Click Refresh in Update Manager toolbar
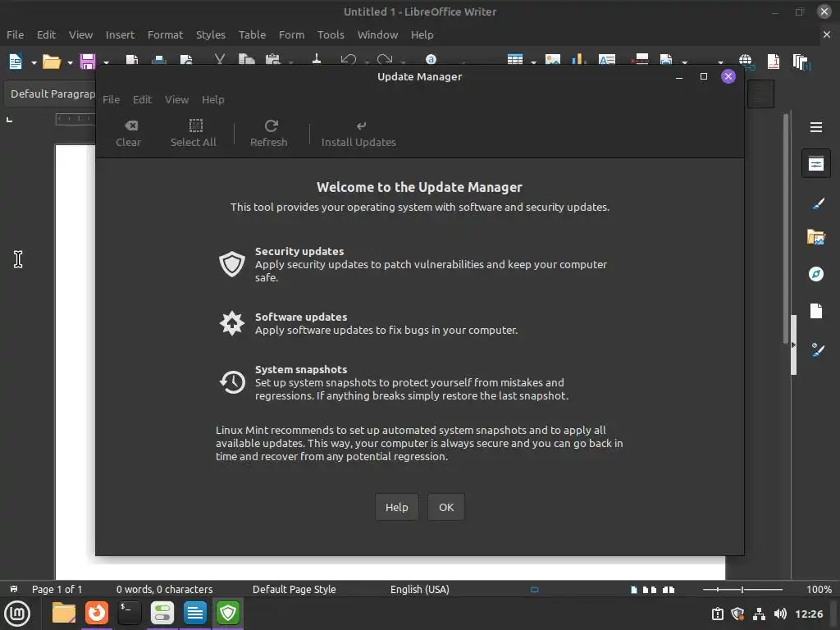Screen dimensions: 840x630 click(x=269, y=134)
